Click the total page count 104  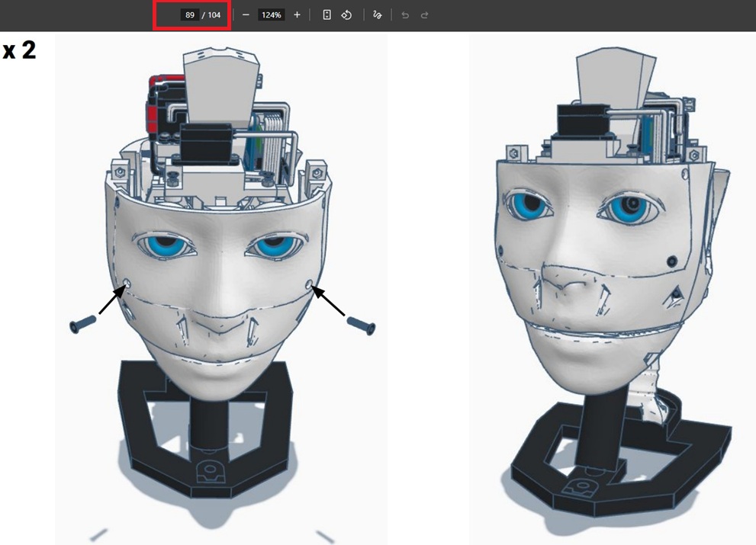click(215, 15)
